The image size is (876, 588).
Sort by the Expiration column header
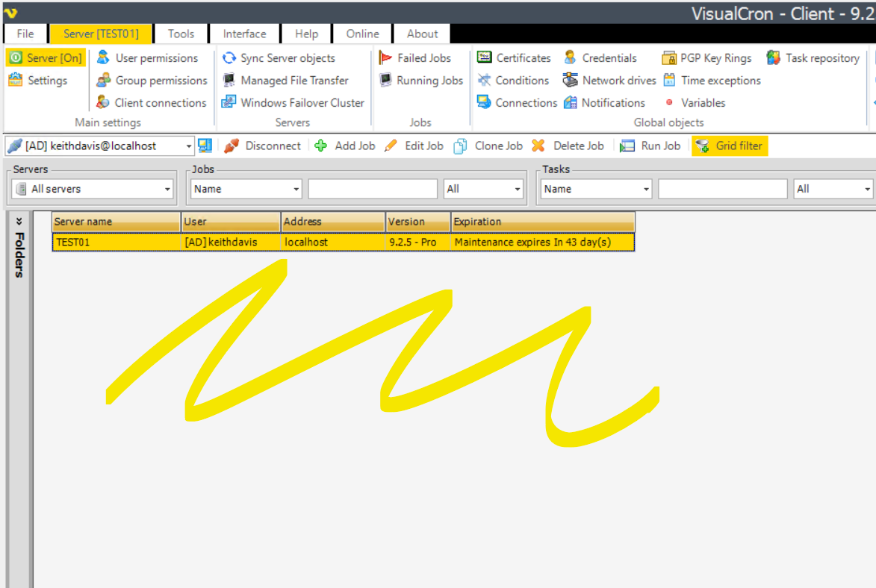point(543,222)
